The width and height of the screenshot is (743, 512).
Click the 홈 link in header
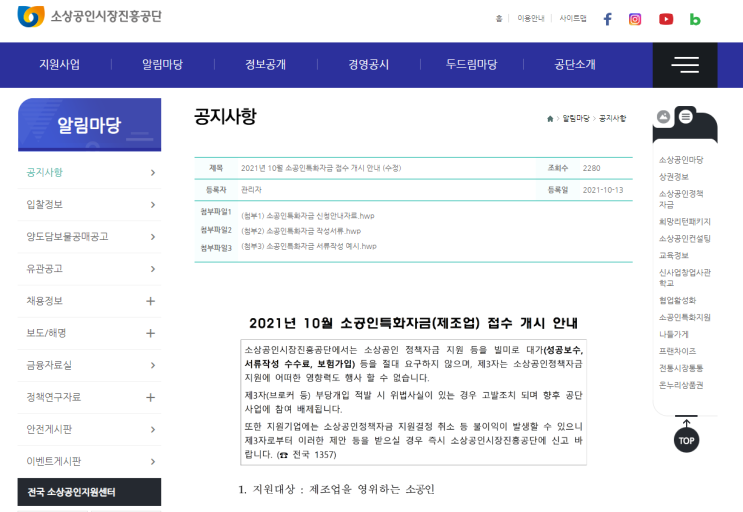pos(499,18)
